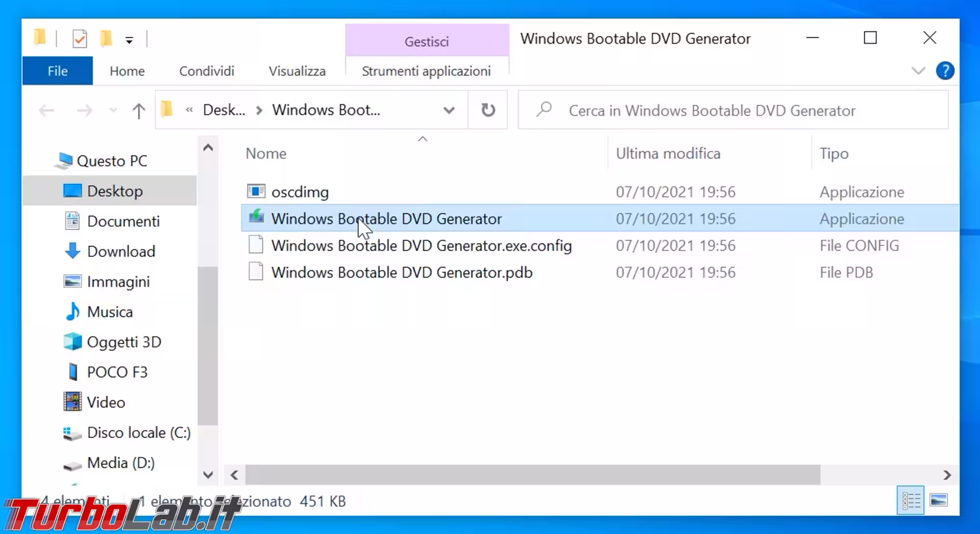Click the exe.config file icon

[x=256, y=245]
